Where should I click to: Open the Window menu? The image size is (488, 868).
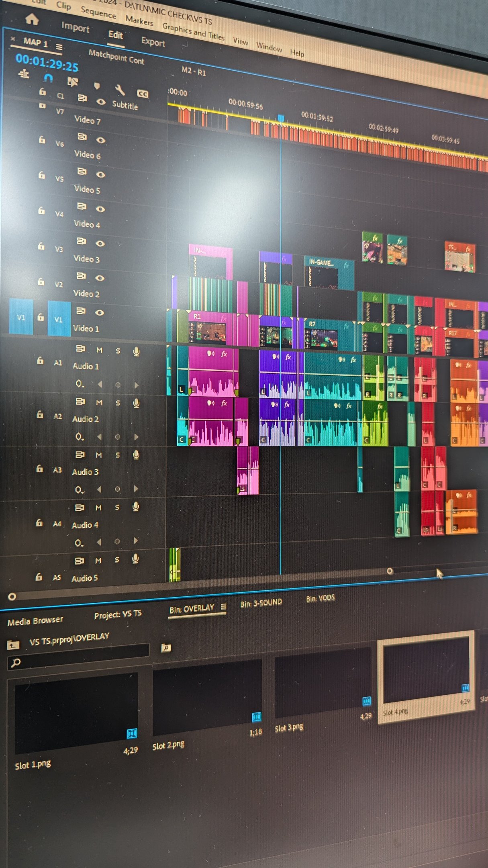(x=269, y=47)
